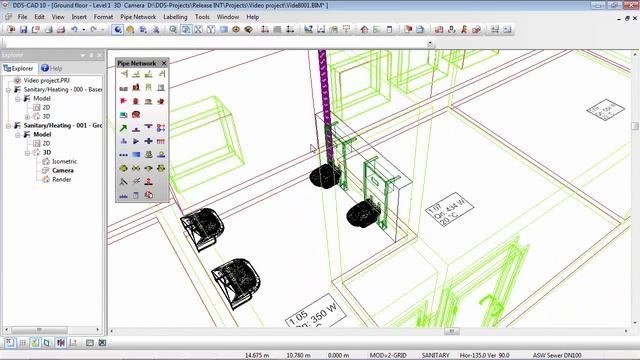The image size is (640, 360).
Task: Open the Window menu
Action: point(228,17)
